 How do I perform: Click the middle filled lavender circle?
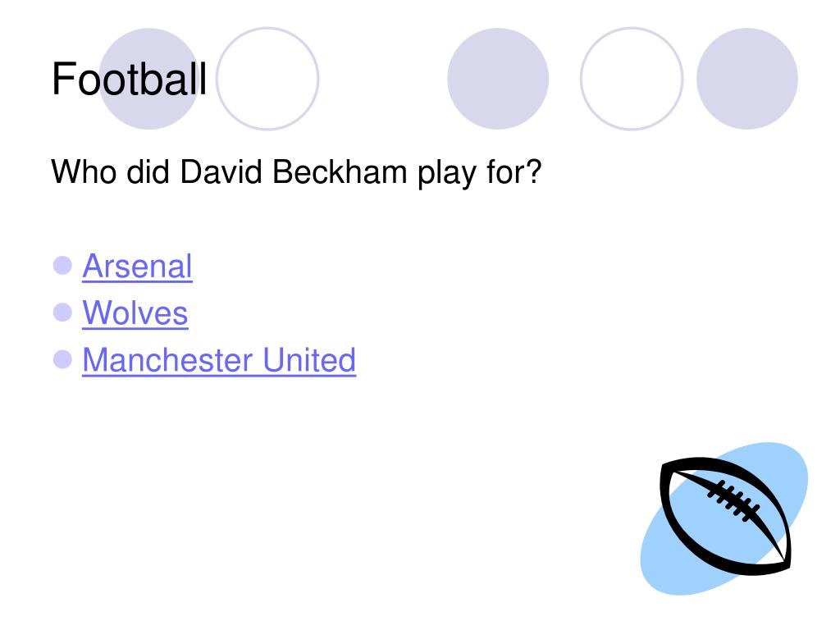click(498, 79)
